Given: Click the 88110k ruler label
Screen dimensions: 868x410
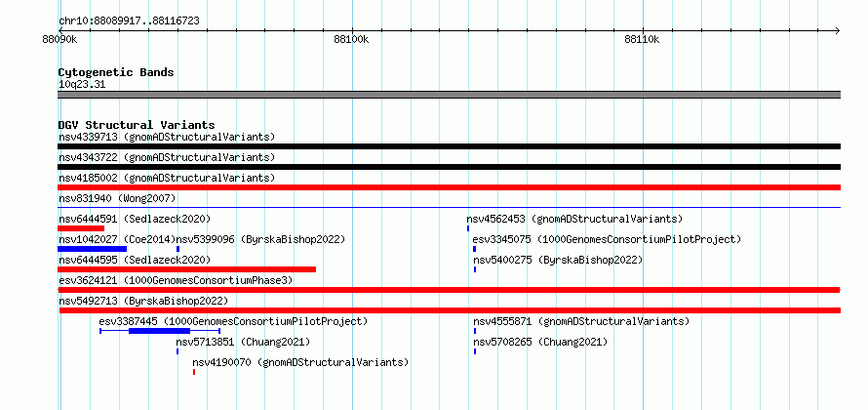Looking at the screenshot, I should (x=642, y=39).
